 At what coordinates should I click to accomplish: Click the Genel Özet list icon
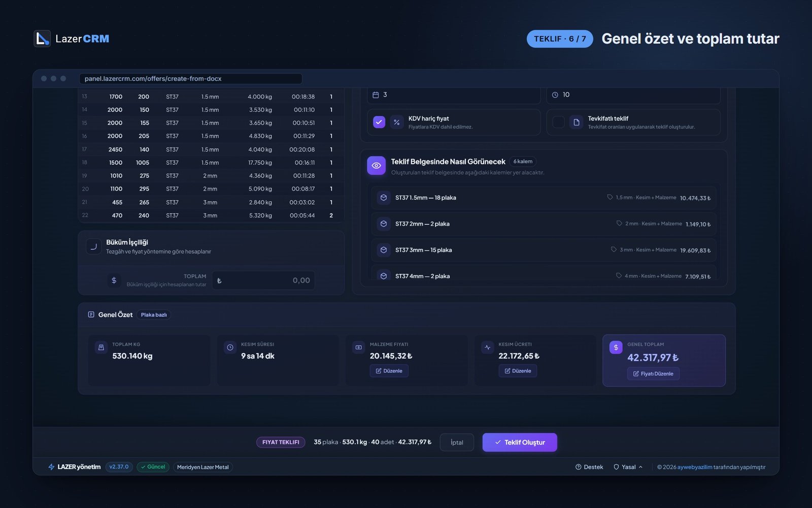(91, 314)
